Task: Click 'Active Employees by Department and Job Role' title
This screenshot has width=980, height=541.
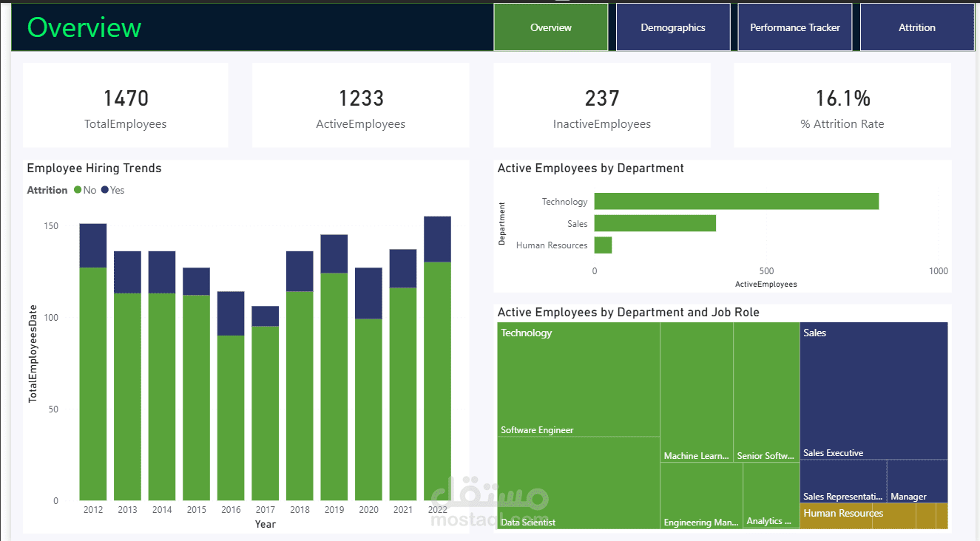Action: [x=628, y=313]
